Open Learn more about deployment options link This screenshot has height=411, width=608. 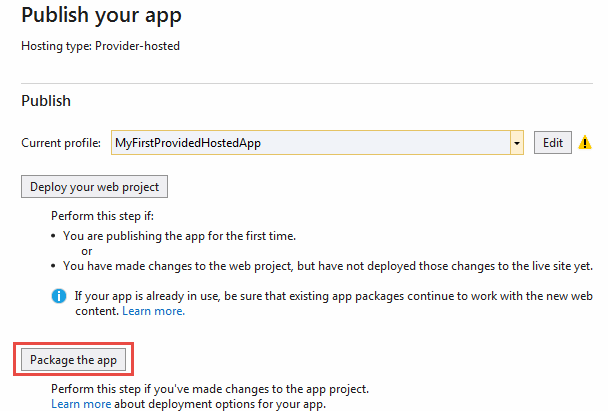coord(81,404)
